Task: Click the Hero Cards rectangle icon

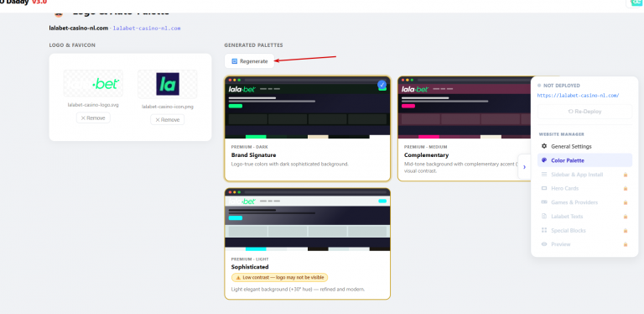Action: [x=544, y=188]
